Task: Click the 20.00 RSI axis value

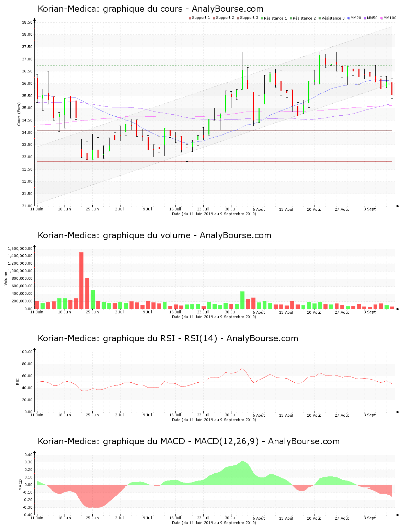Action: pos(27,400)
